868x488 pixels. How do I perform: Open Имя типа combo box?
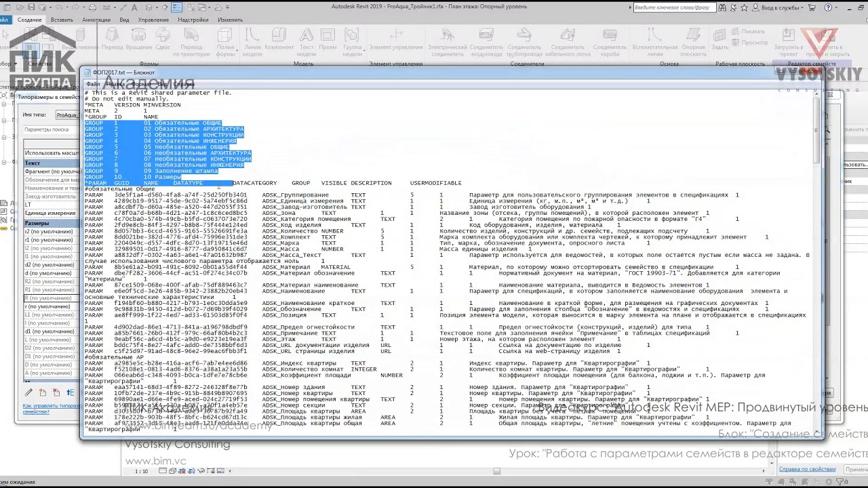(66, 115)
